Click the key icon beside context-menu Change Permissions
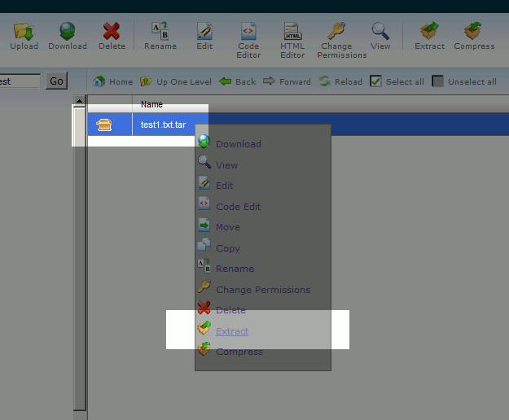The width and height of the screenshot is (509, 420). [204, 287]
